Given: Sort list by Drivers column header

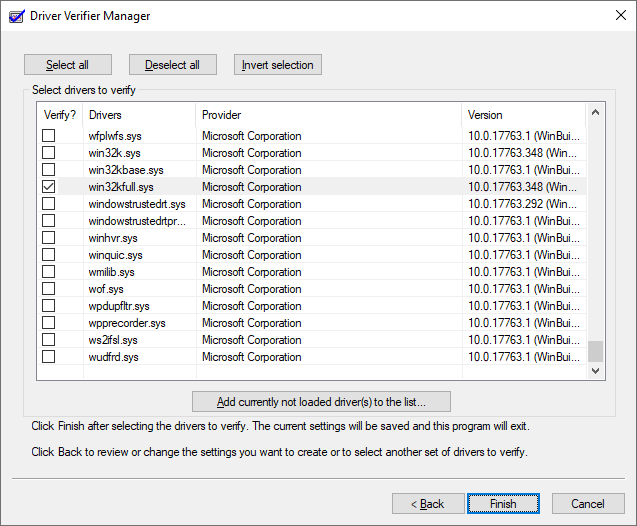Looking at the screenshot, I should point(139,115).
